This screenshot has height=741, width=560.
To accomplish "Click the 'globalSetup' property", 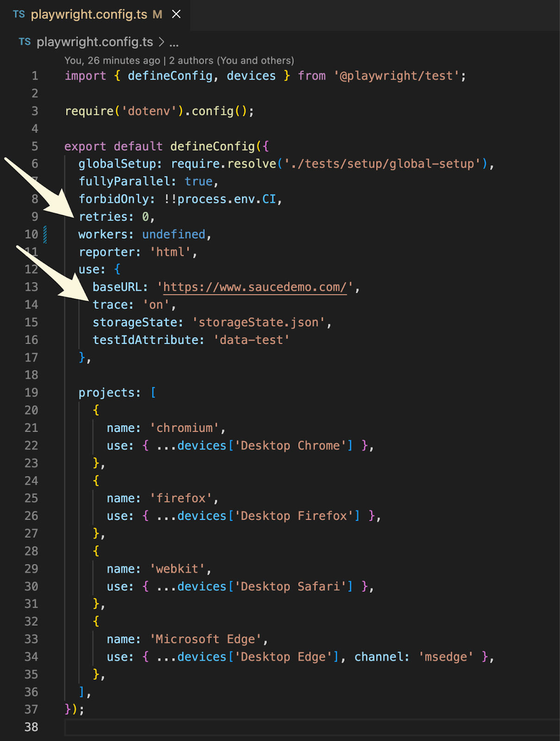I will [x=117, y=164].
